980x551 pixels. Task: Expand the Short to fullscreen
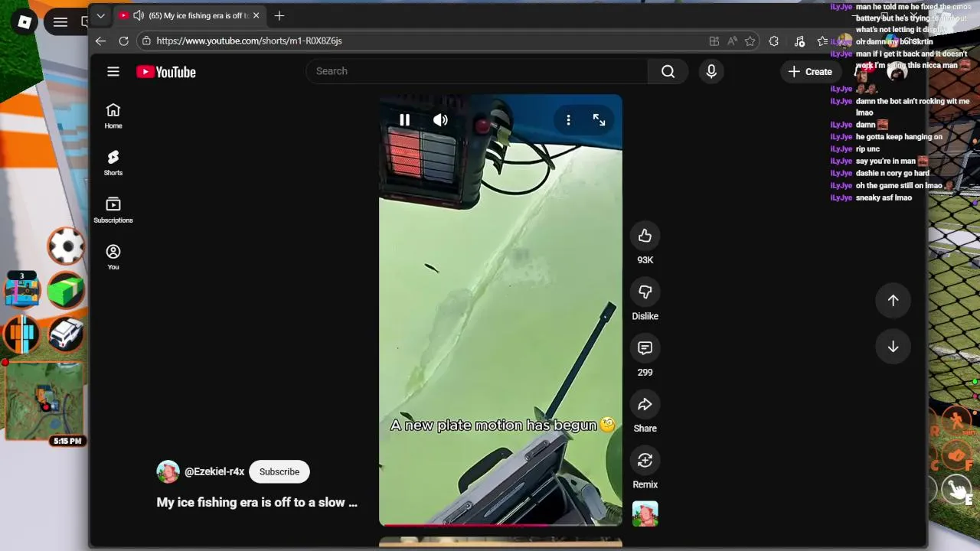[599, 119]
